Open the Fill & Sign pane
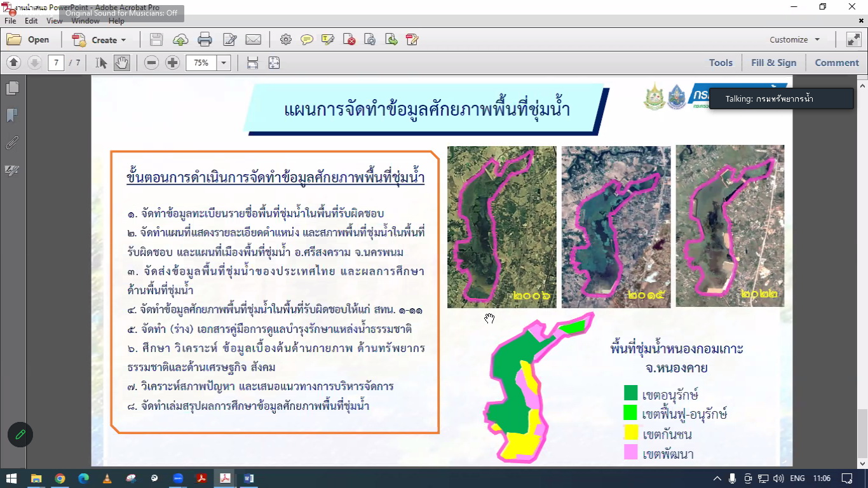Screen dimensions: 868x488 coord(773,63)
